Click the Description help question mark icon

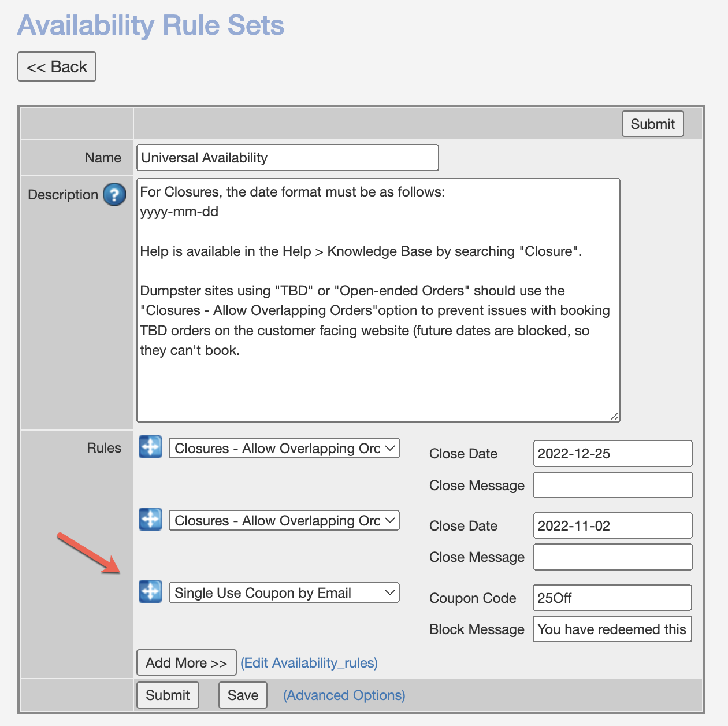[x=114, y=194]
